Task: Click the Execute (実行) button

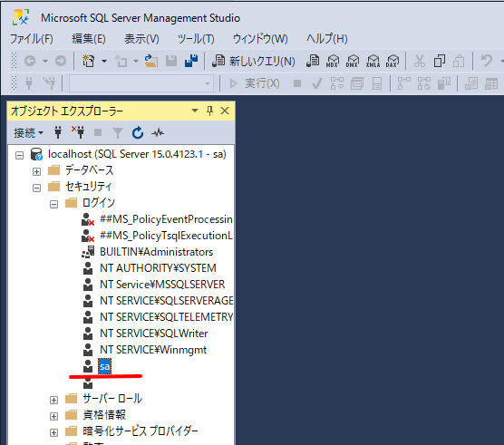Action: click(255, 84)
